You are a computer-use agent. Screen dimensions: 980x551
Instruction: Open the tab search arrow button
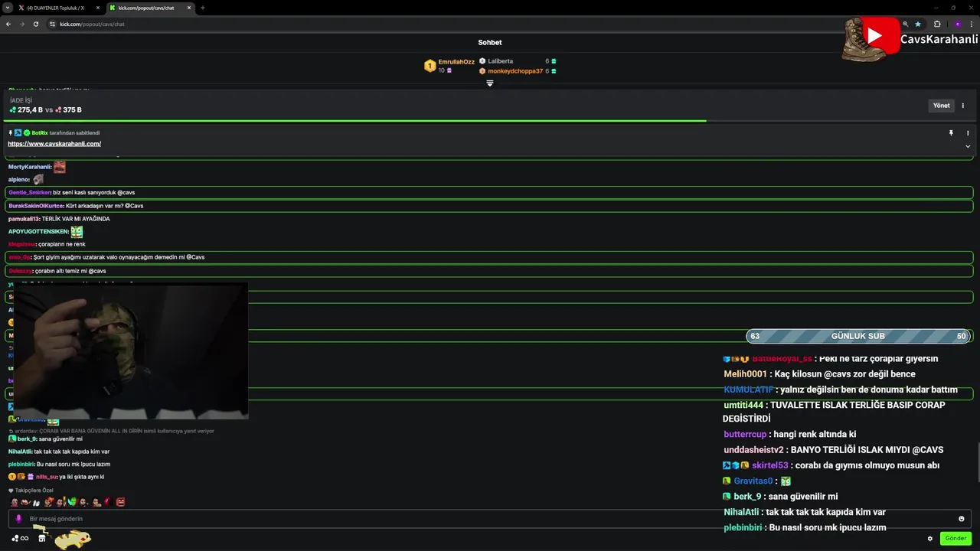(7, 8)
